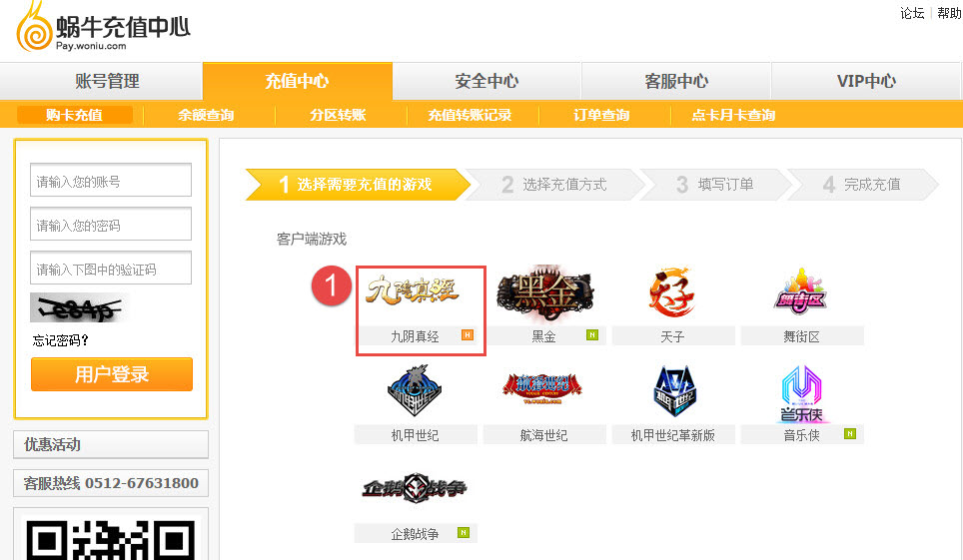Open 充值转账记录 submenu item
Image resolution: width=963 pixels, height=560 pixels.
470,115
